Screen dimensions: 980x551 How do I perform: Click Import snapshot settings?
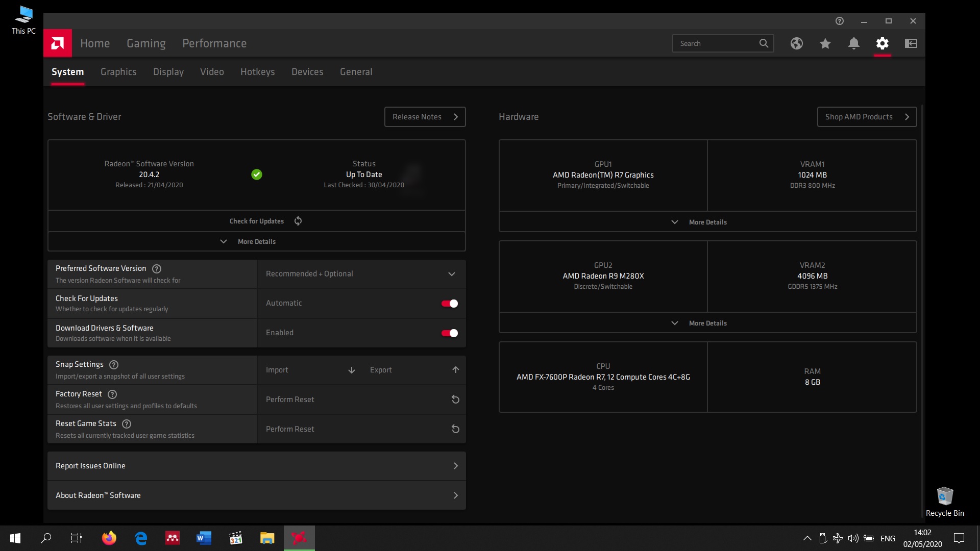(x=309, y=370)
